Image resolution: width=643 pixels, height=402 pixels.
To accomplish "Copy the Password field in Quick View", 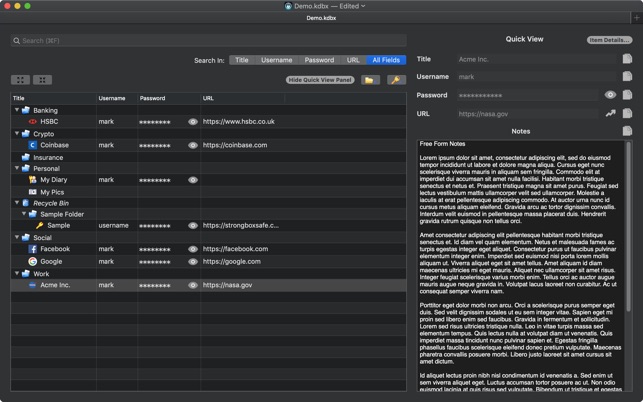I will click(627, 95).
